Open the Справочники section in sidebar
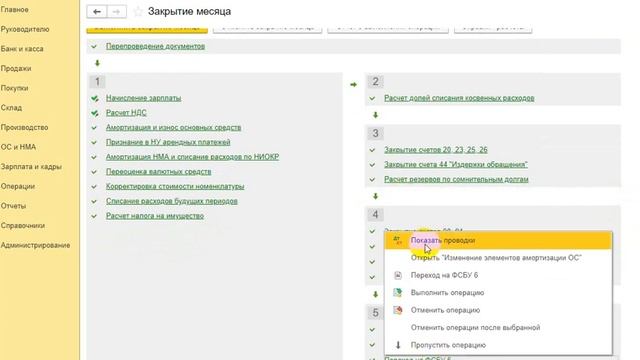 (x=23, y=226)
